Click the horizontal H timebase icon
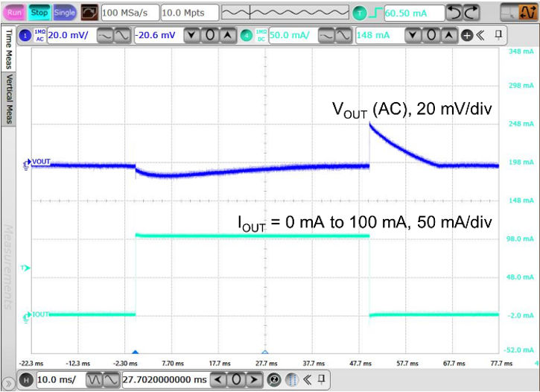The image size is (540, 392). 24,379
